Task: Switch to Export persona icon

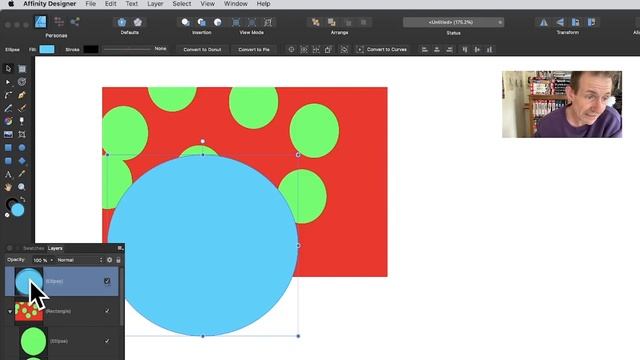Action: (75, 22)
